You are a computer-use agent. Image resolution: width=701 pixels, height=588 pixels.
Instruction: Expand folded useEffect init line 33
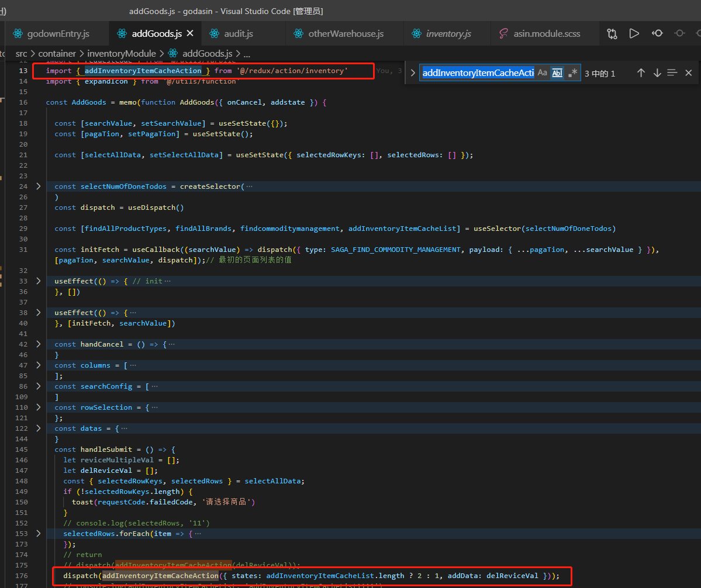[39, 281]
